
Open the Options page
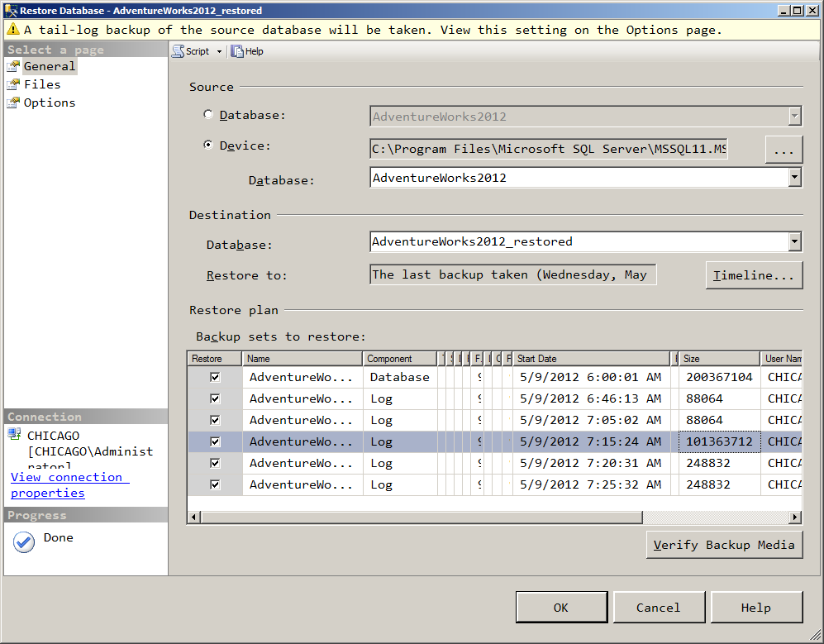[50, 103]
